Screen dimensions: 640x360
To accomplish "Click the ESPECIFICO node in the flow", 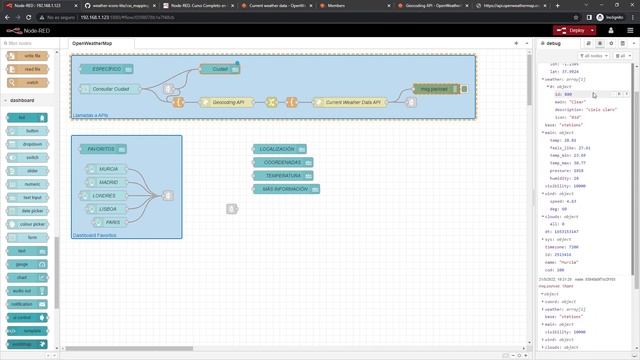I will click(107, 69).
